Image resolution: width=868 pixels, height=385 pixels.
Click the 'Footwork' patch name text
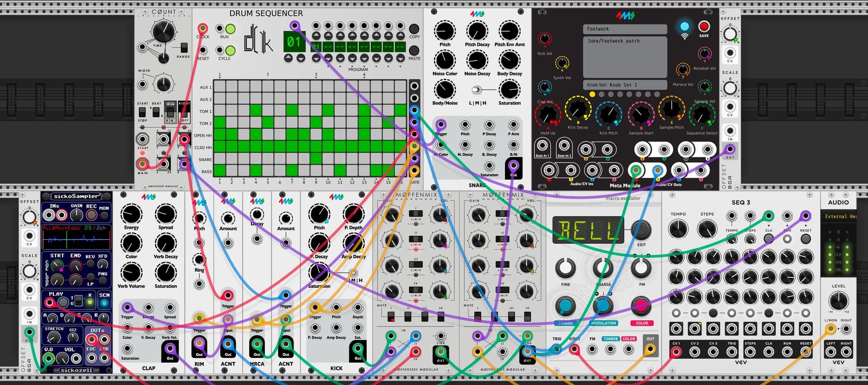[x=598, y=29]
